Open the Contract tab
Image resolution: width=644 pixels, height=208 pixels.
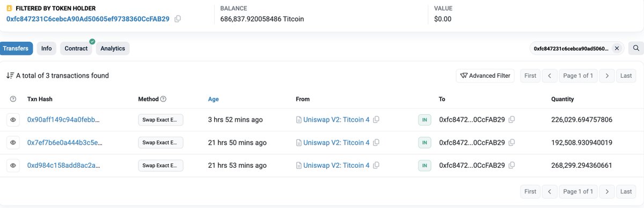point(76,48)
